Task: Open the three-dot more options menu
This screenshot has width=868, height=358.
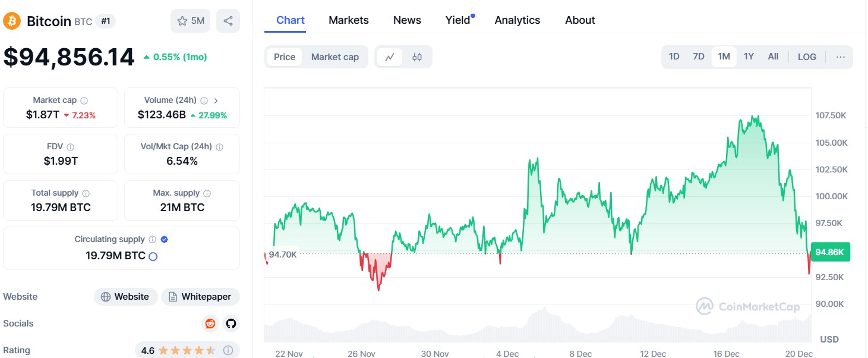Action: pyautogui.click(x=840, y=56)
